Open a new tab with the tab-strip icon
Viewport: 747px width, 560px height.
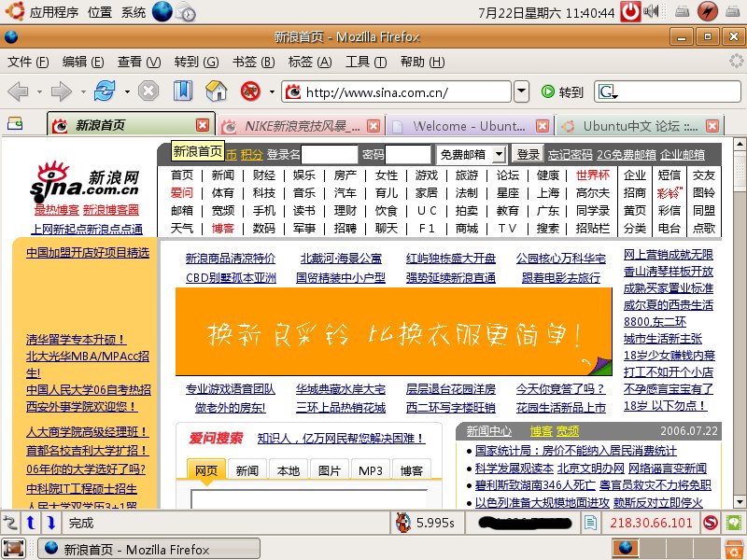(x=15, y=124)
